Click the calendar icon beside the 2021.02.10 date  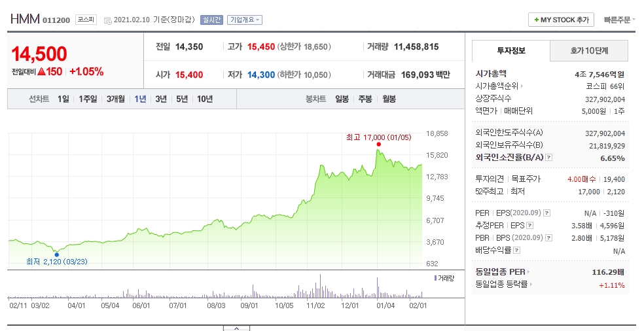click(x=107, y=20)
